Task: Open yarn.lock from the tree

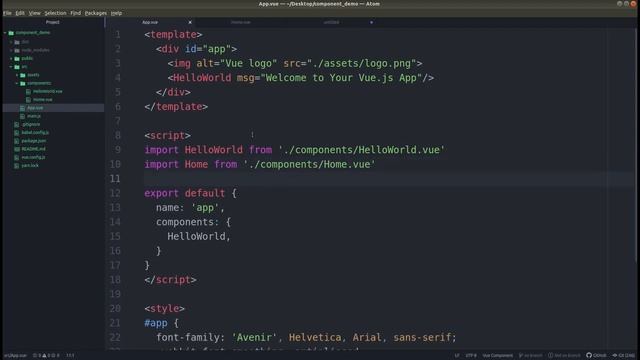Action: tap(30, 166)
